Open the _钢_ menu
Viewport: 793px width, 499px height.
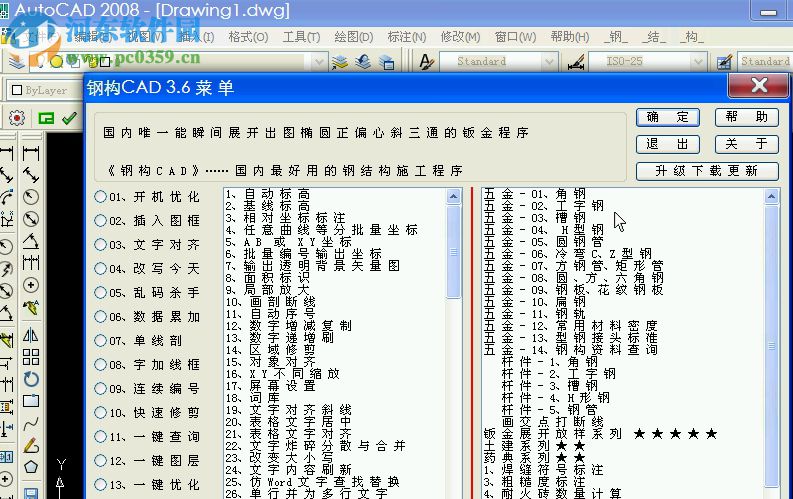[615, 37]
